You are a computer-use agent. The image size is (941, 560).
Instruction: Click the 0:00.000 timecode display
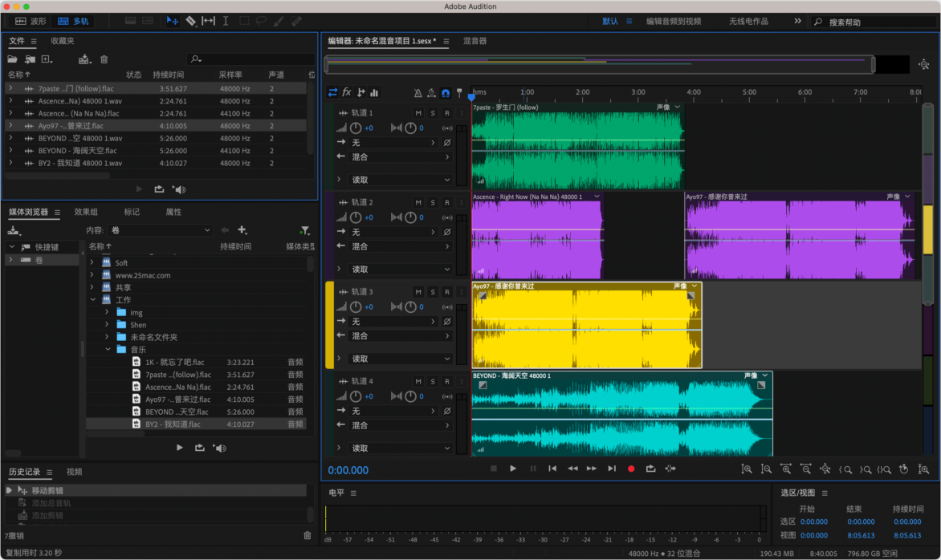pyautogui.click(x=348, y=470)
